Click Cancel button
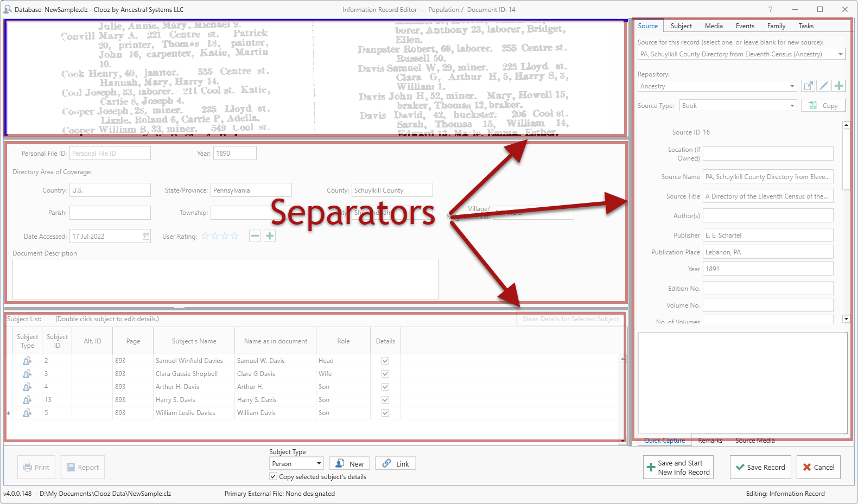This screenshot has height=504, width=858. click(x=818, y=467)
